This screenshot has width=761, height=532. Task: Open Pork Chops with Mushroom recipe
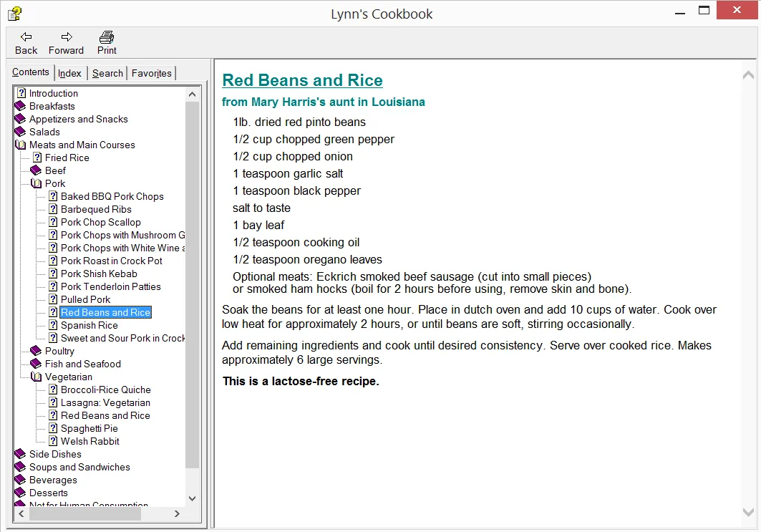(122, 235)
